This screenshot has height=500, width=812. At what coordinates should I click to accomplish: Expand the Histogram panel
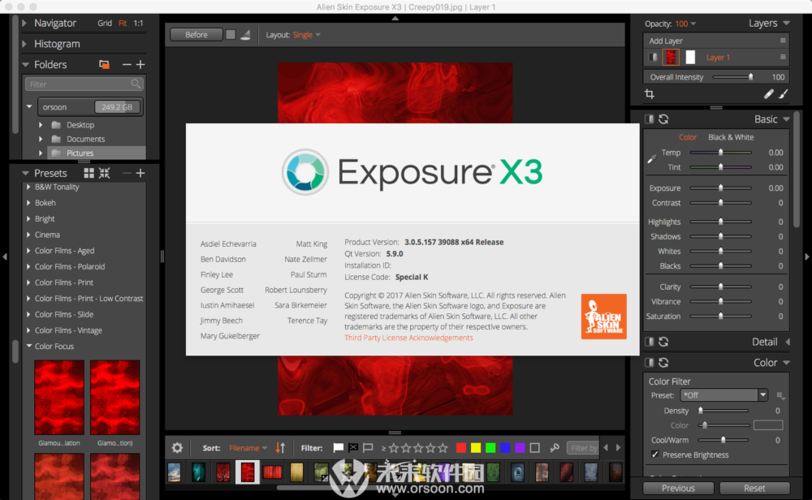pos(24,44)
